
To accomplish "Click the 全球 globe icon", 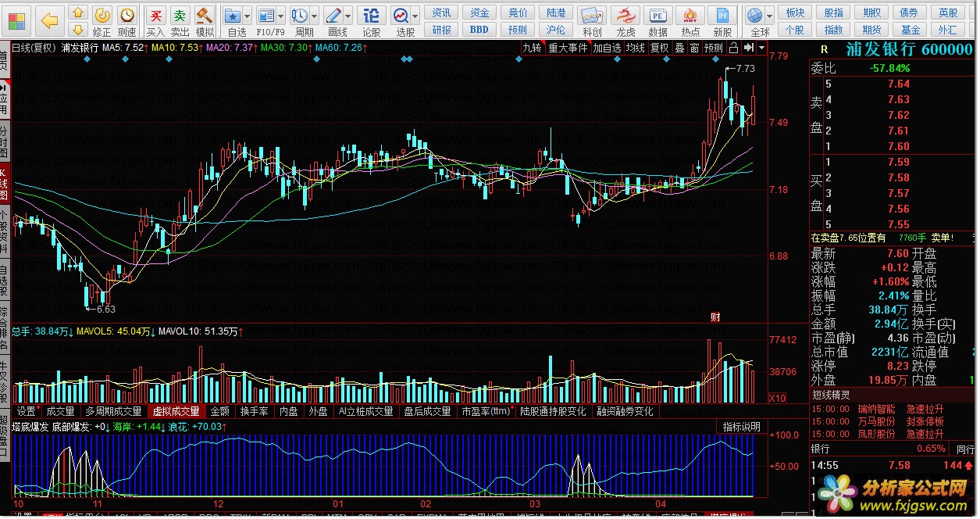I will point(755,20).
